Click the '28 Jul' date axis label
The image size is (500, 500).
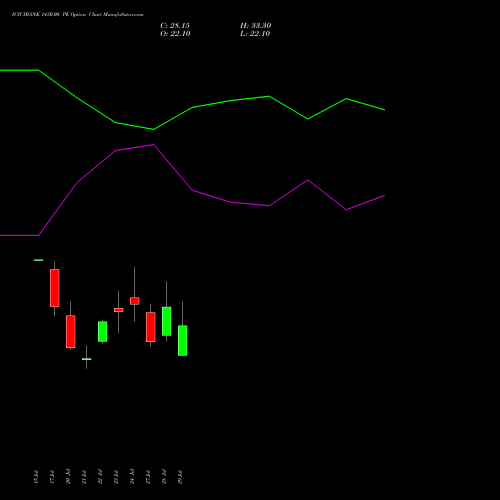164,477
